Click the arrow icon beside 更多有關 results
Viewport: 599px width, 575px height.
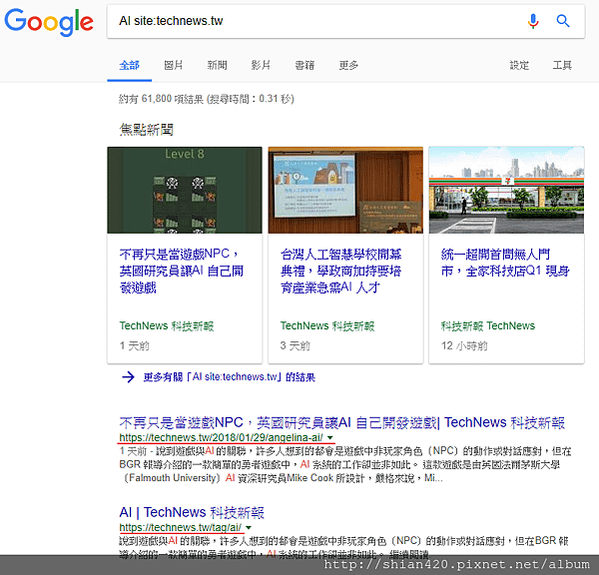tap(128, 377)
